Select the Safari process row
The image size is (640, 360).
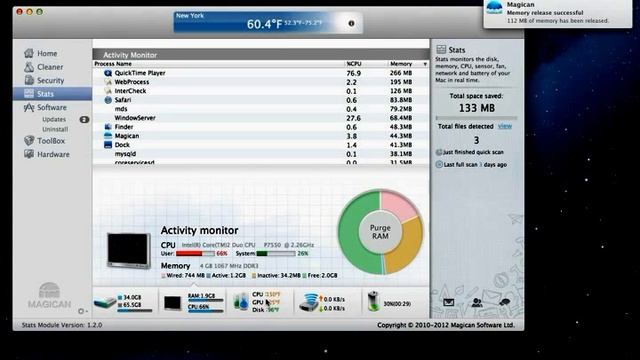261,100
